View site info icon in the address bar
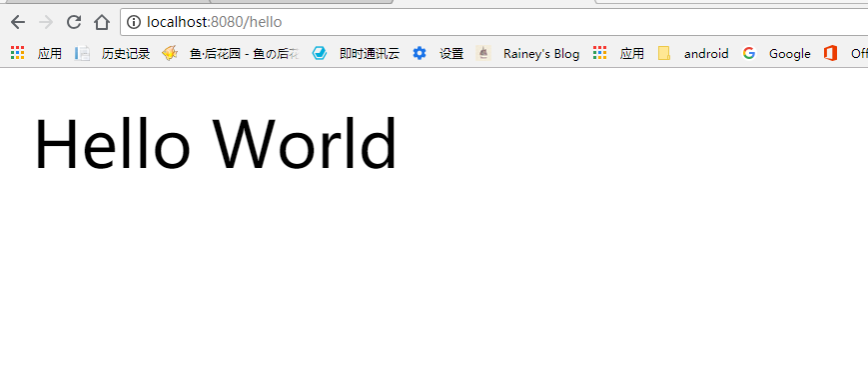868x379 pixels. pos(134,22)
